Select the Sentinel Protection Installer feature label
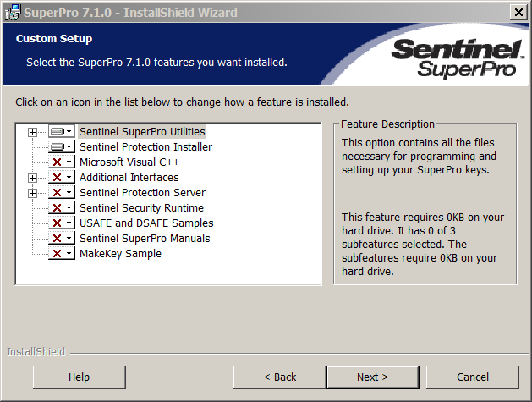 145,147
